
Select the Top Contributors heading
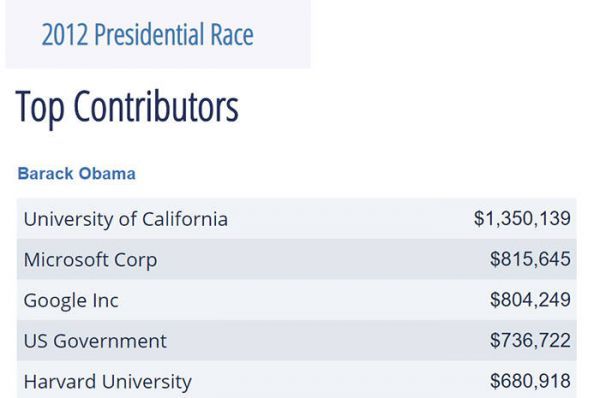point(127,107)
